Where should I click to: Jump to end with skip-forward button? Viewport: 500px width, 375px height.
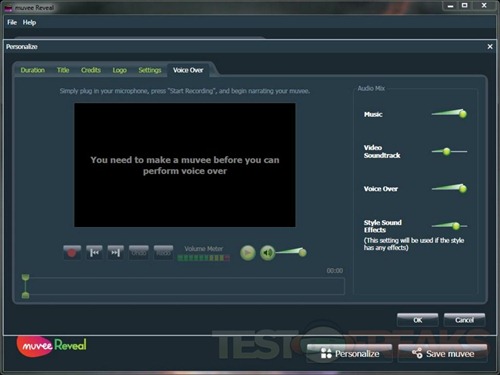[116, 253]
